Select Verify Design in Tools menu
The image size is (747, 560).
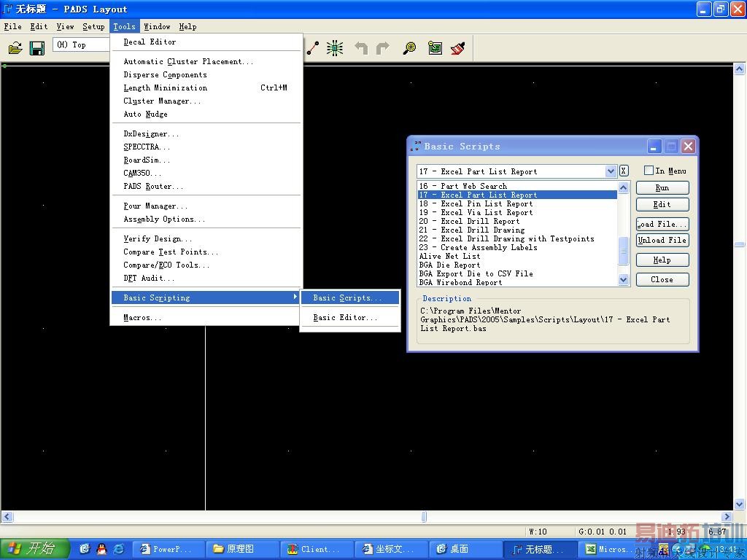tap(158, 239)
